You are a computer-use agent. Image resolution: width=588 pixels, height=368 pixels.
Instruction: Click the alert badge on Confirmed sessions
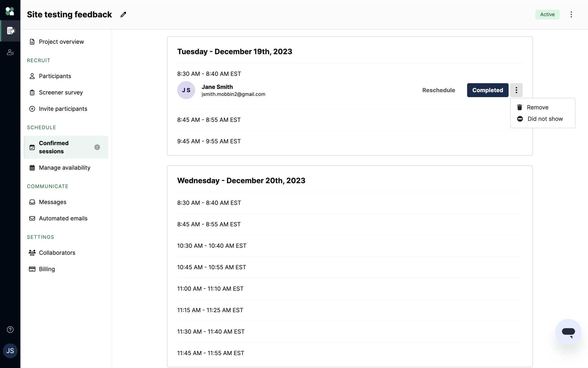click(x=97, y=147)
